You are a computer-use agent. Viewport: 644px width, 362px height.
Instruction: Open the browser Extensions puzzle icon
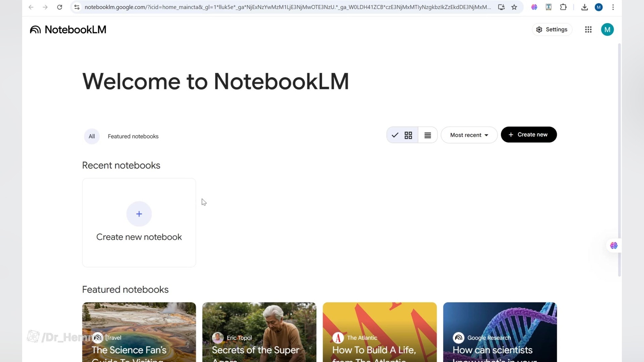click(x=563, y=7)
